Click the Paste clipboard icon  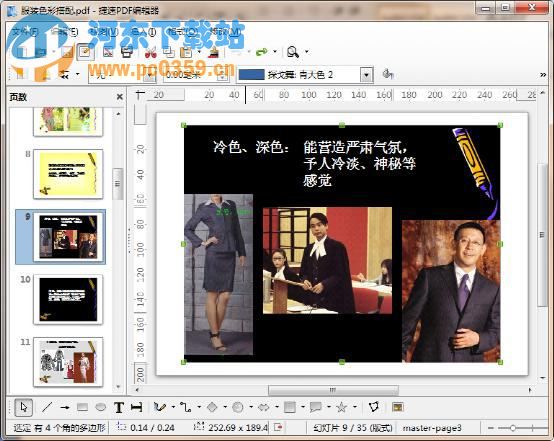(x=186, y=52)
